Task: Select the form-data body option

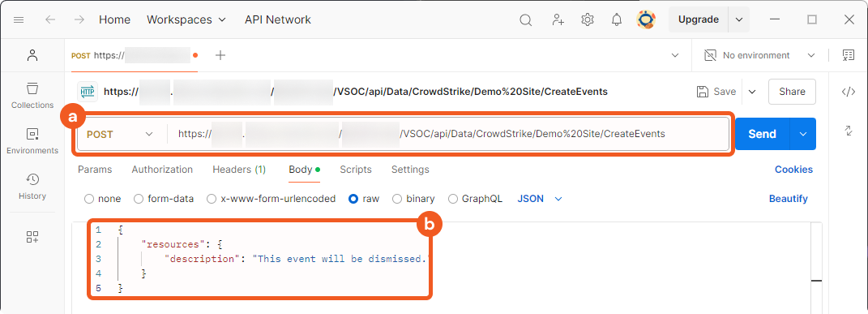Action: click(x=164, y=199)
